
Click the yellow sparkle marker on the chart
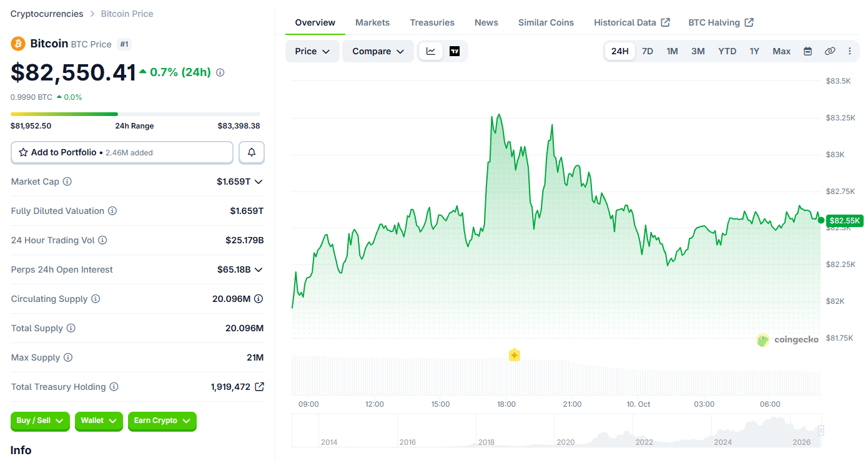coord(515,356)
